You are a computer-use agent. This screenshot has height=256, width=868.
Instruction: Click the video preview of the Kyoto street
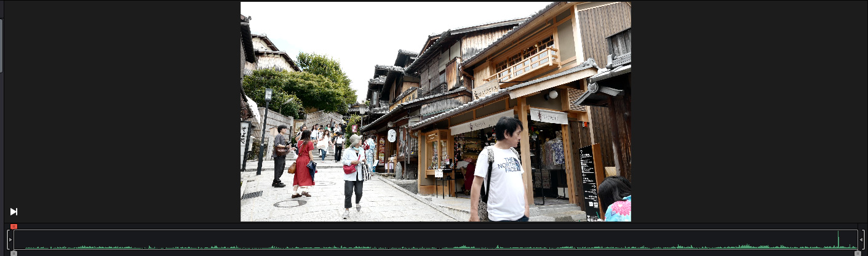436,111
